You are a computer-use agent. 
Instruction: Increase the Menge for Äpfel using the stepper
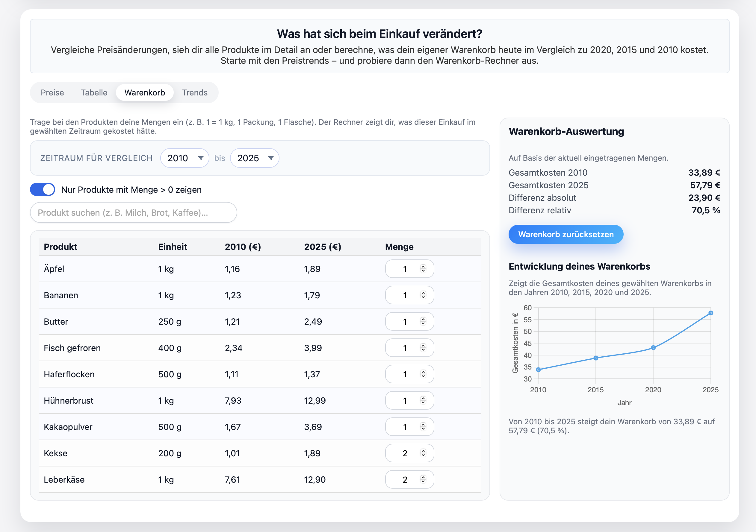(x=423, y=267)
